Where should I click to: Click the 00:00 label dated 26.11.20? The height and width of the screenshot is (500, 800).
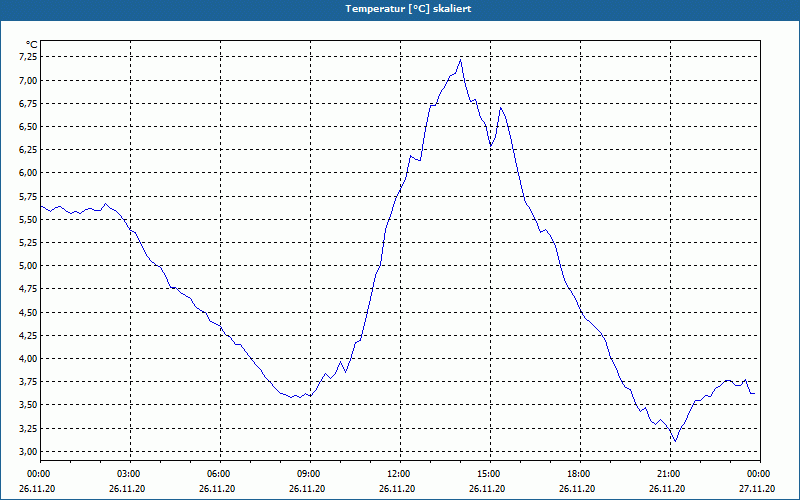(x=40, y=474)
